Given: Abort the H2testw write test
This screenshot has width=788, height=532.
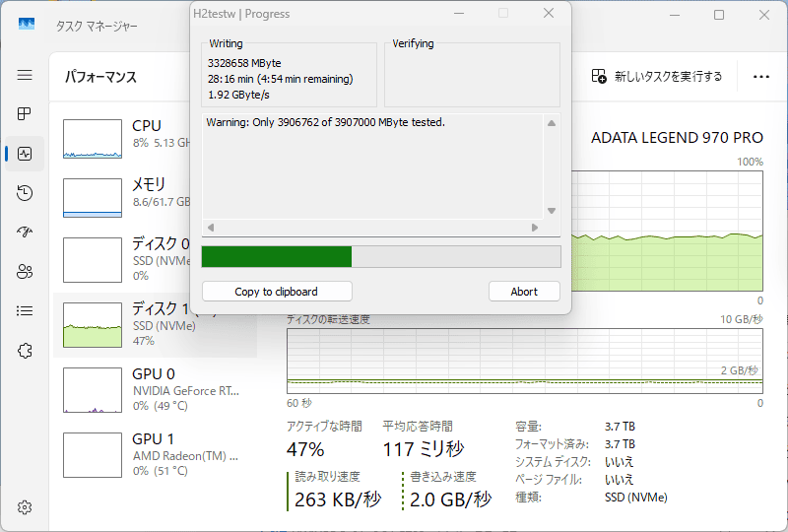Looking at the screenshot, I should coord(524,292).
